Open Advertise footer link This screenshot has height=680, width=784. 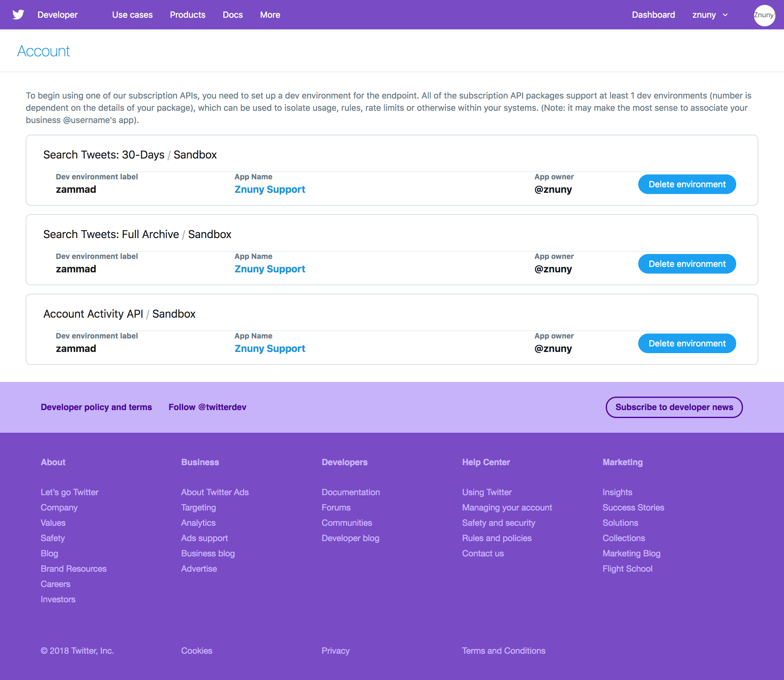tap(199, 569)
